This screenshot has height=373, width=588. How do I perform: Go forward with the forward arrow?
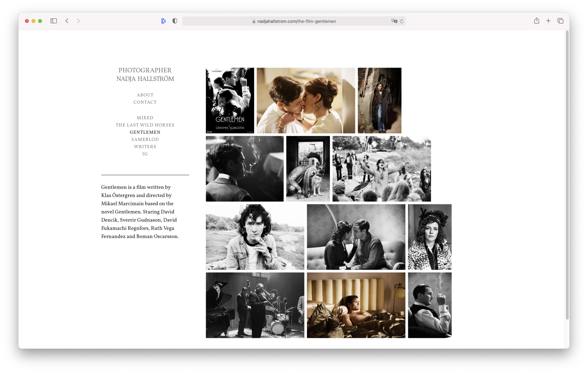pos(78,21)
